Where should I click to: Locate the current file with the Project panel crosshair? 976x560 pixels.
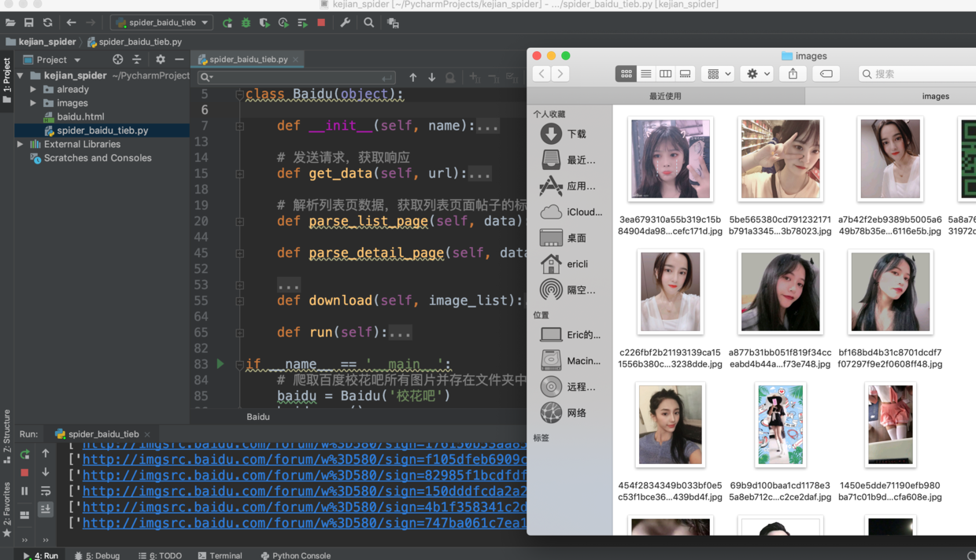[117, 59]
